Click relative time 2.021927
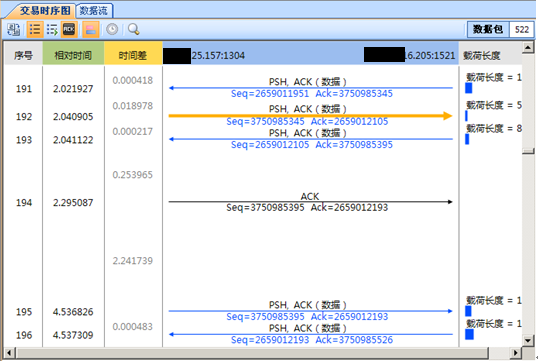Image resolution: width=538 pixels, height=363 pixels. click(73, 89)
